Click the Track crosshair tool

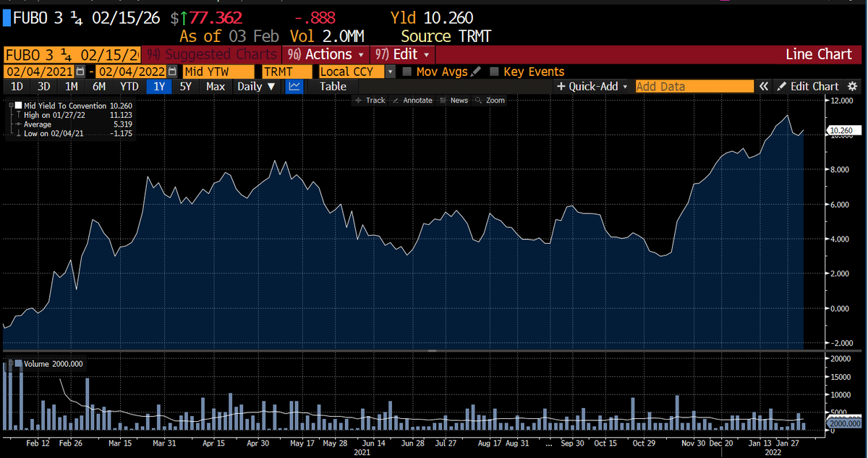point(370,100)
